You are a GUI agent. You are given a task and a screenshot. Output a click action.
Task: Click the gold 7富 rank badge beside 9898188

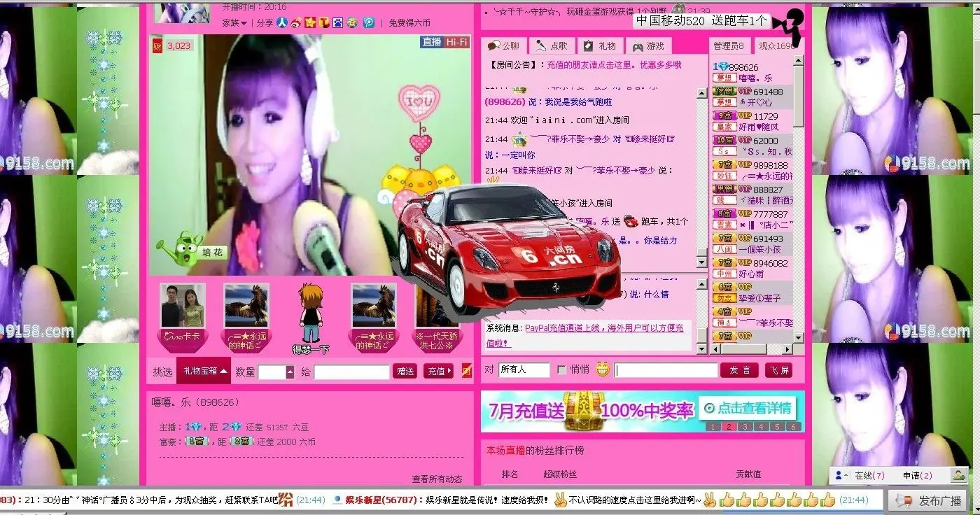724,165
